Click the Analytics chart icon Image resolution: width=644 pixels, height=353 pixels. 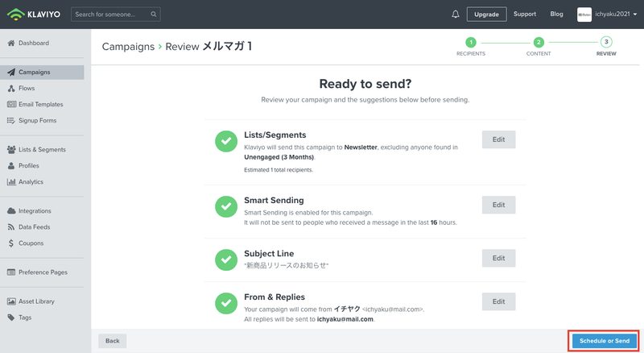[11, 181]
